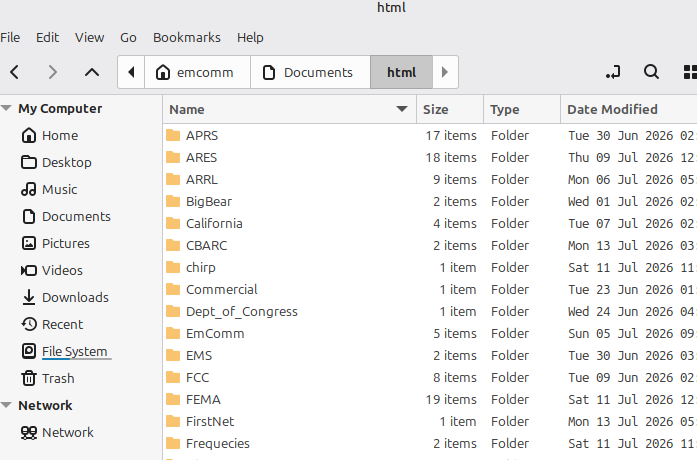This screenshot has height=460, width=697.
Task: Go back with the left arrow button
Action: [x=15, y=72]
